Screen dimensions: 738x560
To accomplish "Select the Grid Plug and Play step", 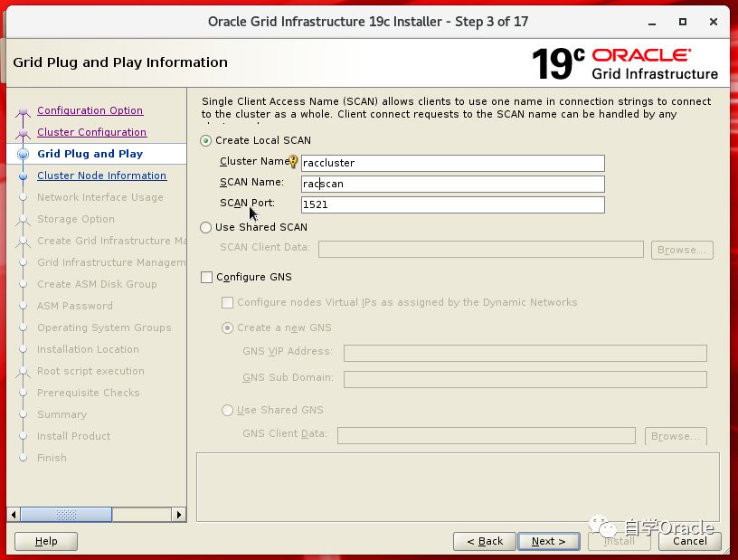I will click(x=90, y=154).
